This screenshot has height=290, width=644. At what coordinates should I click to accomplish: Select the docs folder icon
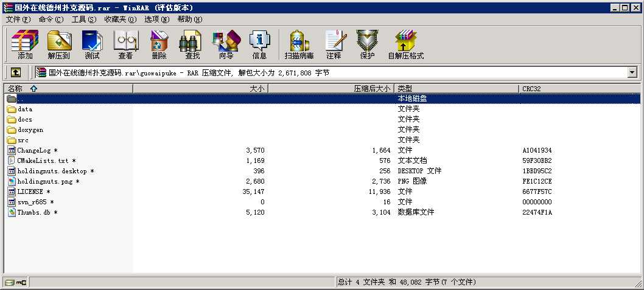pos(12,119)
